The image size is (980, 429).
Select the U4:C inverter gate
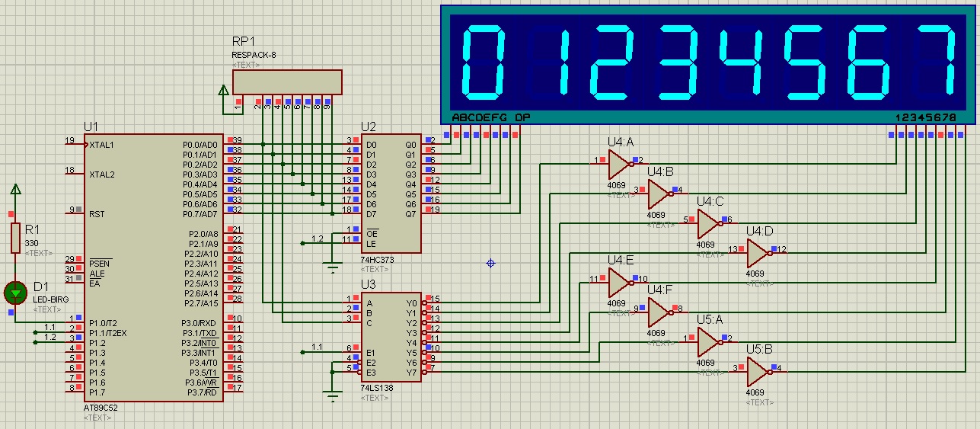pos(708,223)
